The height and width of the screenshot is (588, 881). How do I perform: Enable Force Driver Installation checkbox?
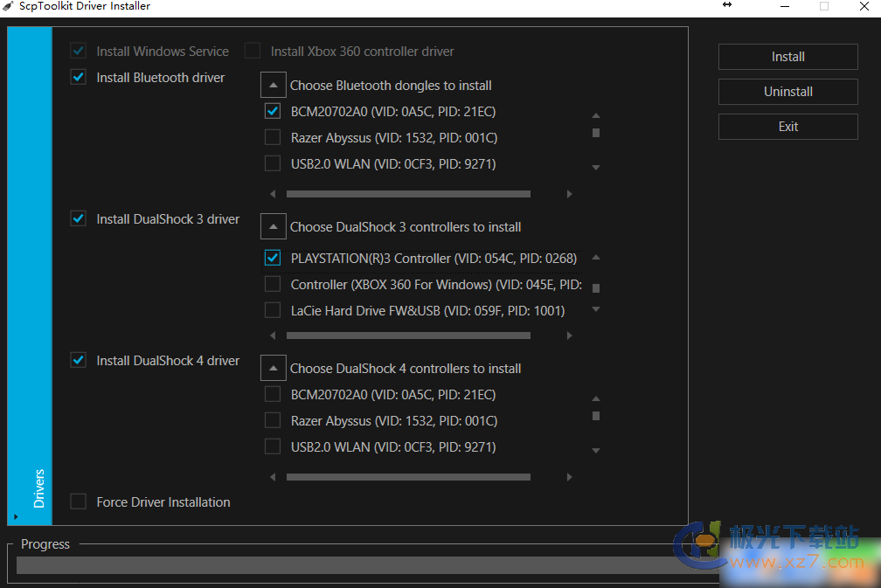click(x=79, y=502)
